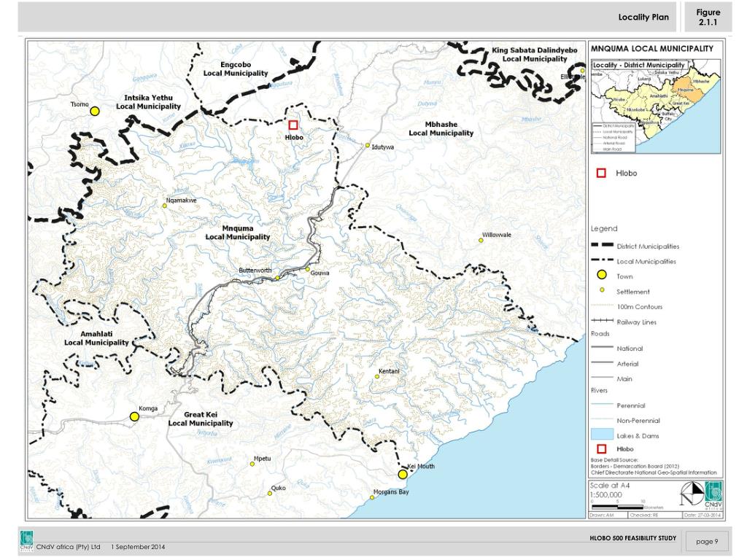Screen dimensions: 747x560
Task: Click the Gcuwa settlement dot
Action: (307, 269)
